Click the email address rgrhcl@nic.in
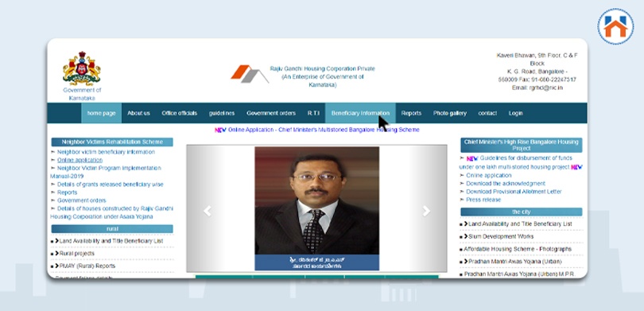The image size is (644, 311). [546, 88]
